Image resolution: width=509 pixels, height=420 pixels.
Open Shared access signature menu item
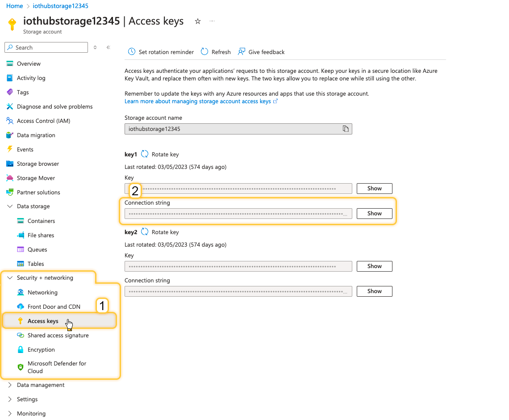pos(58,336)
